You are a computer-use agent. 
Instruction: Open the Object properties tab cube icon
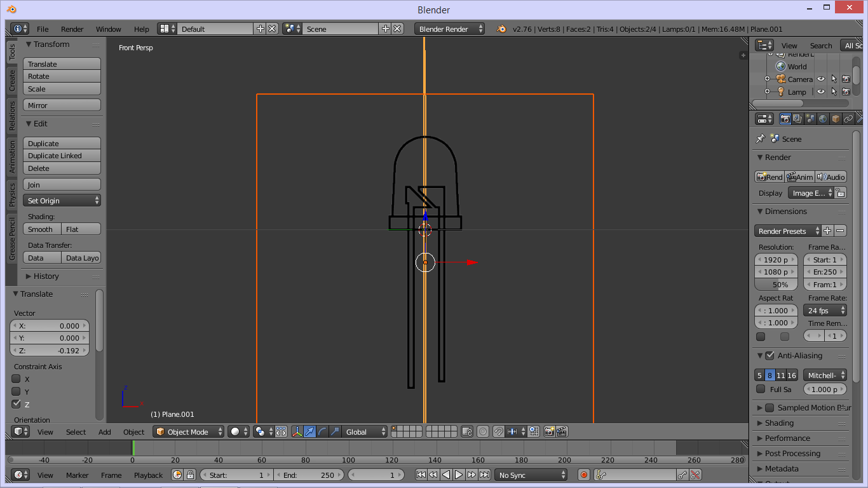click(836, 119)
